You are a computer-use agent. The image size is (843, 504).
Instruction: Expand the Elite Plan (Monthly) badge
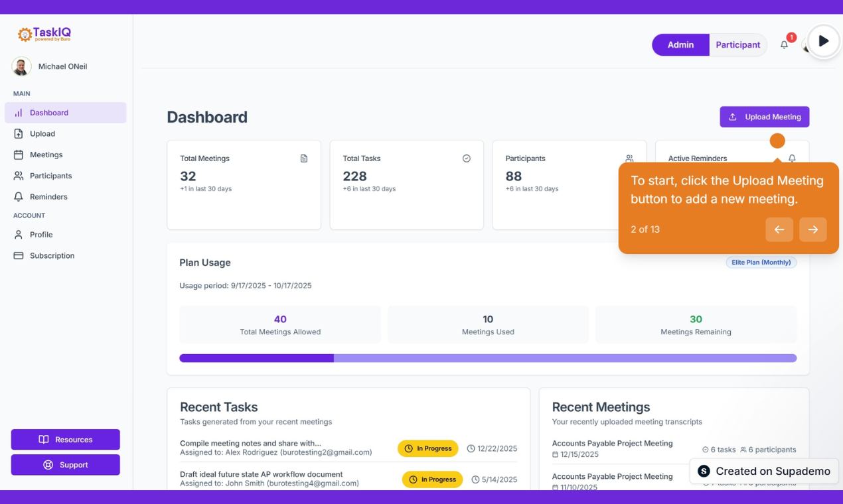pyautogui.click(x=761, y=262)
